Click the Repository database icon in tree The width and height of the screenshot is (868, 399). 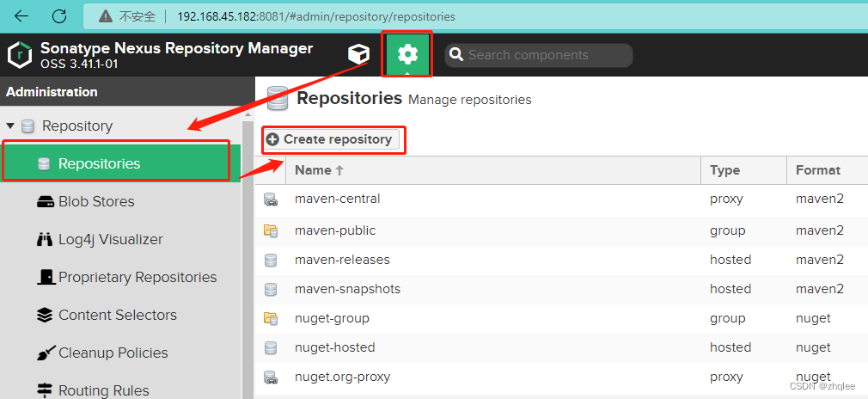click(28, 126)
